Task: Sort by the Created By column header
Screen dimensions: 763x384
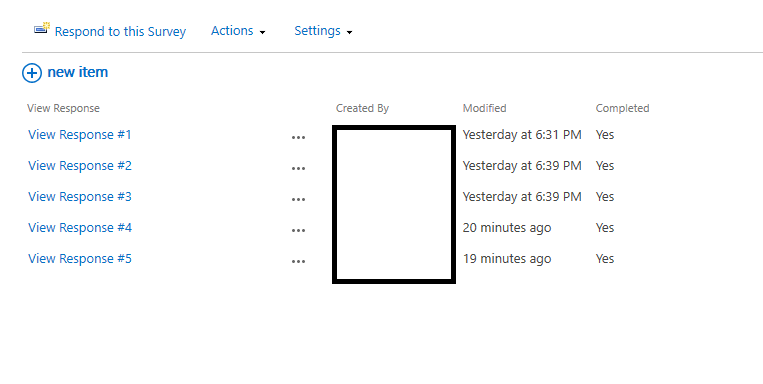Action: (x=362, y=108)
